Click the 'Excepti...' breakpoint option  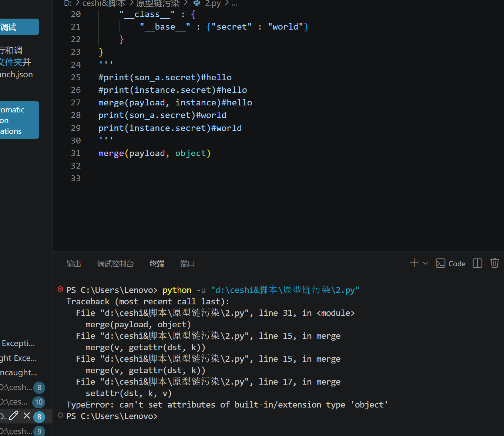19,343
